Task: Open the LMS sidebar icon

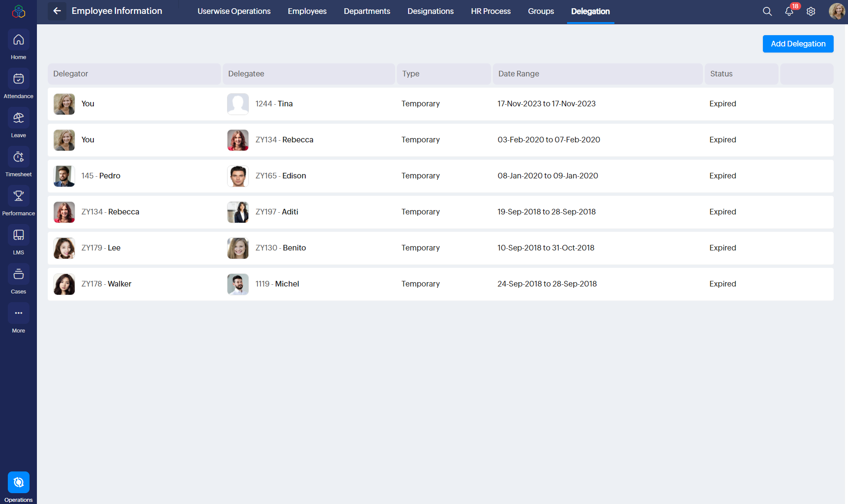Action: tap(18, 235)
